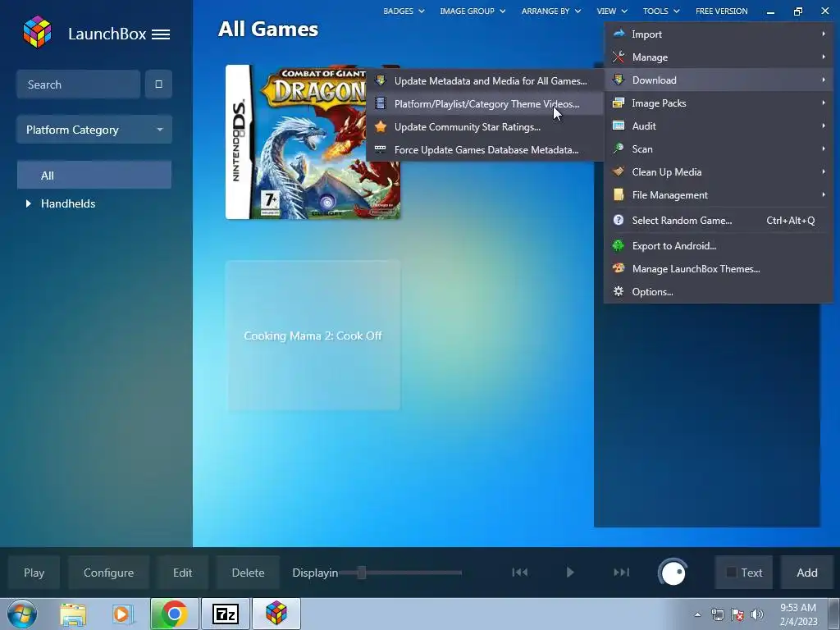
Task: Click the Action Center flag icon
Action: (737, 614)
